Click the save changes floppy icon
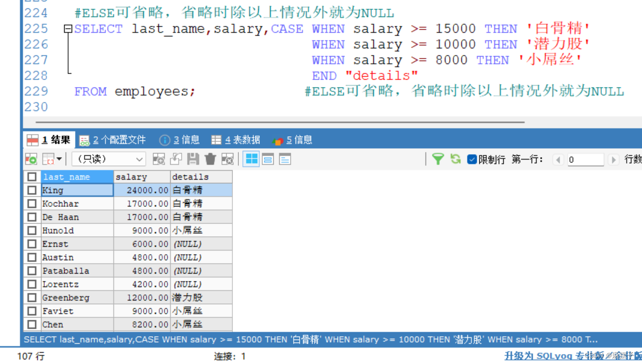Image resolution: width=642 pixels, height=364 pixels. click(x=193, y=159)
